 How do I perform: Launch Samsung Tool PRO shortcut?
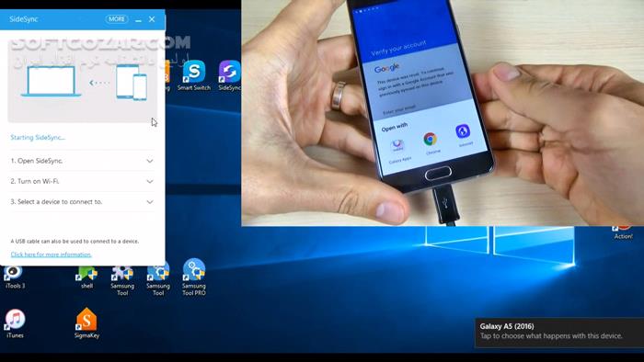194,277
